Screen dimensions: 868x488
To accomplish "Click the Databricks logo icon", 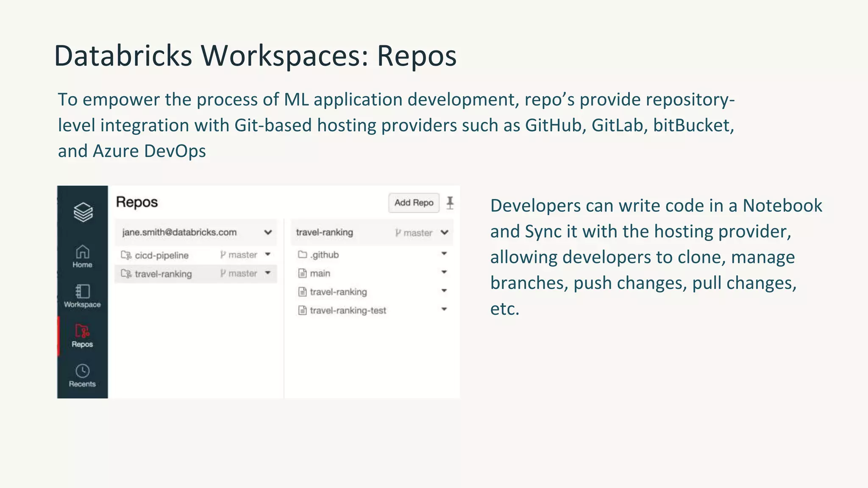I will 83,212.
